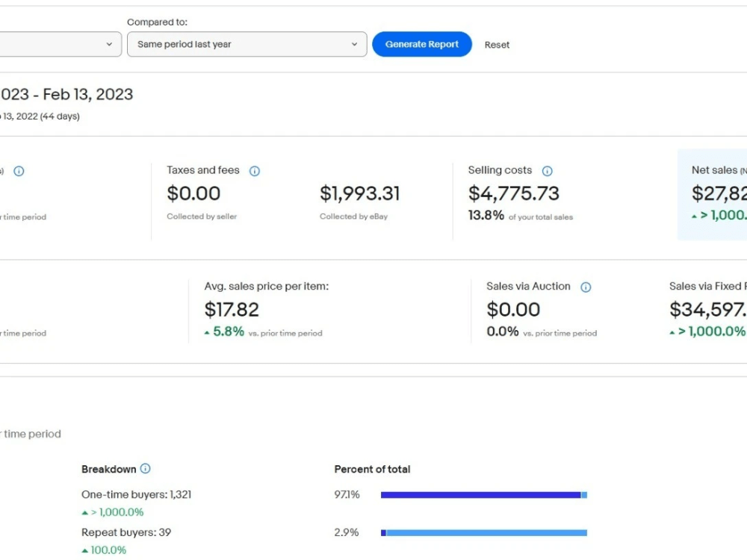Click Avg. sales price value $17.82
The image size is (747, 560).
click(232, 310)
